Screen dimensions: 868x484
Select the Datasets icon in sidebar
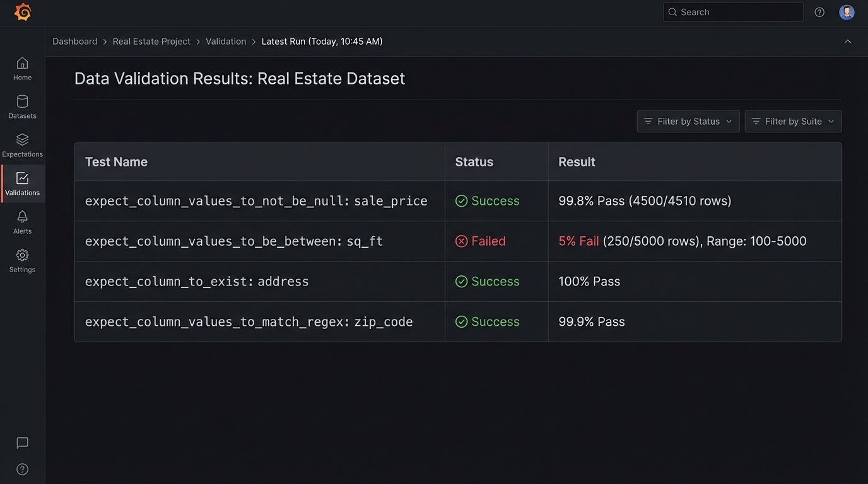tap(22, 105)
